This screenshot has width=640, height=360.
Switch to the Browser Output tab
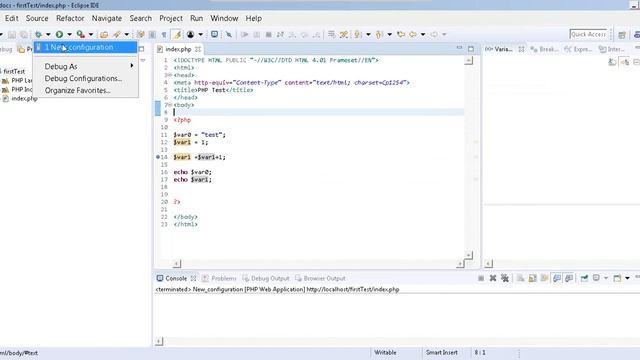pos(320,278)
